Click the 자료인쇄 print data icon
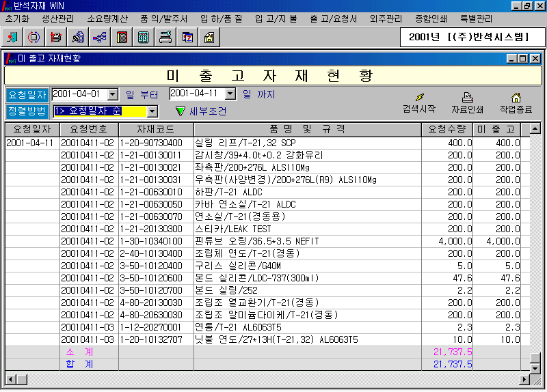Viewport: 547px width, 392px height. coord(467,102)
